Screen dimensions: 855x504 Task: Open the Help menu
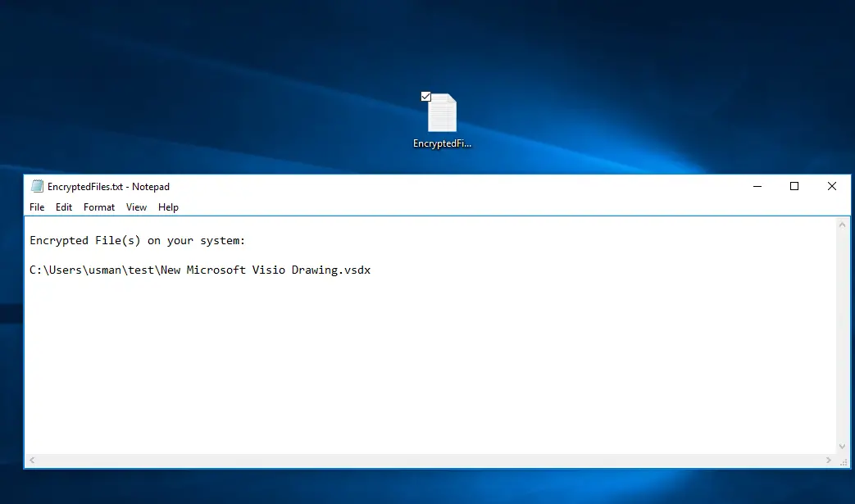point(169,207)
